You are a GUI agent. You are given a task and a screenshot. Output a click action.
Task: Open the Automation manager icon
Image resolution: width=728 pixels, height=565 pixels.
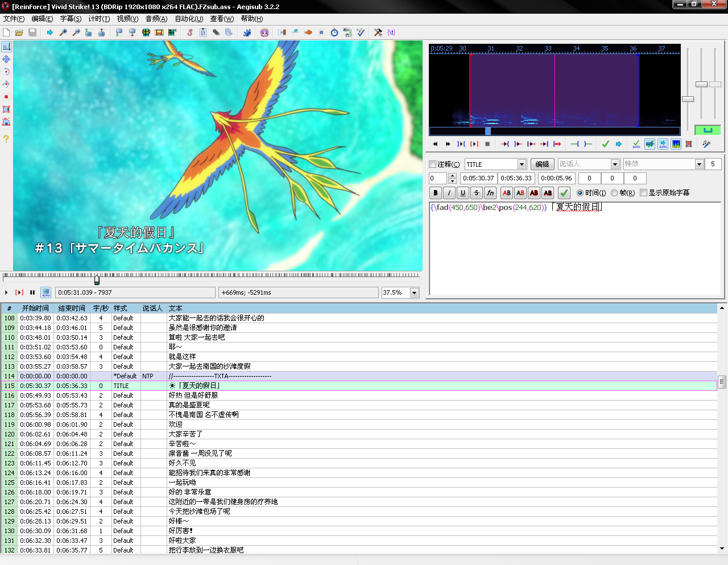point(247,32)
